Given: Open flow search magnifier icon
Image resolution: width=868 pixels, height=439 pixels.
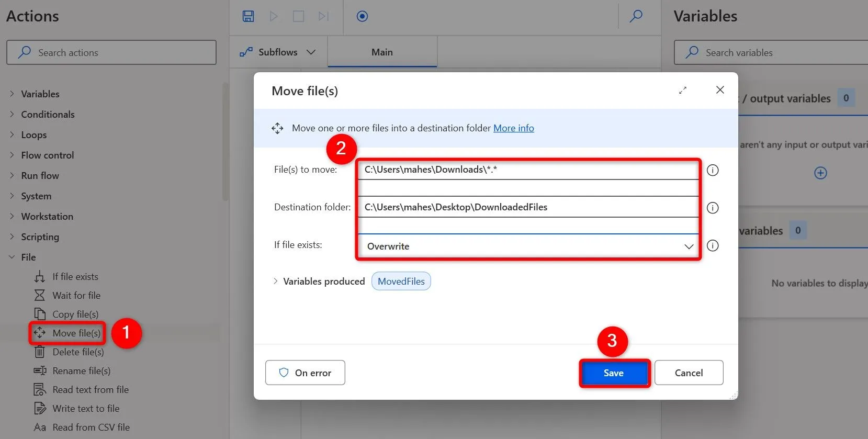Looking at the screenshot, I should click(636, 16).
